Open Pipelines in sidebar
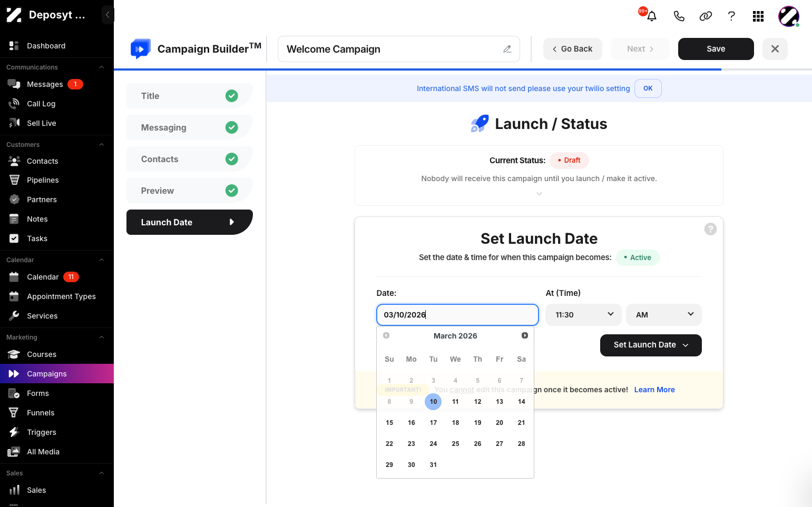This screenshot has height=507, width=812. [x=57, y=180]
